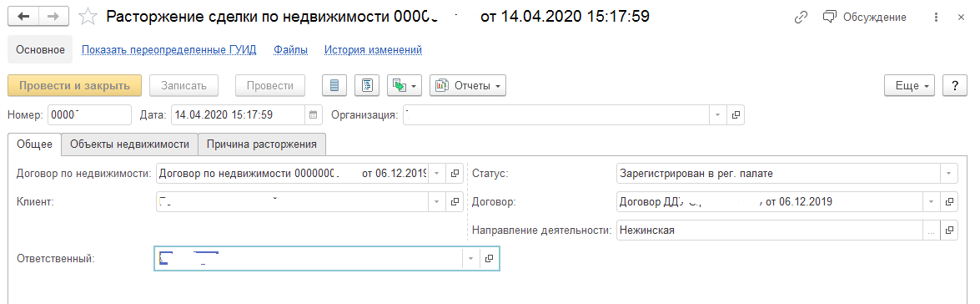Expand the Статус dropdown arrow
The width and height of the screenshot is (980, 304).
(x=949, y=173)
